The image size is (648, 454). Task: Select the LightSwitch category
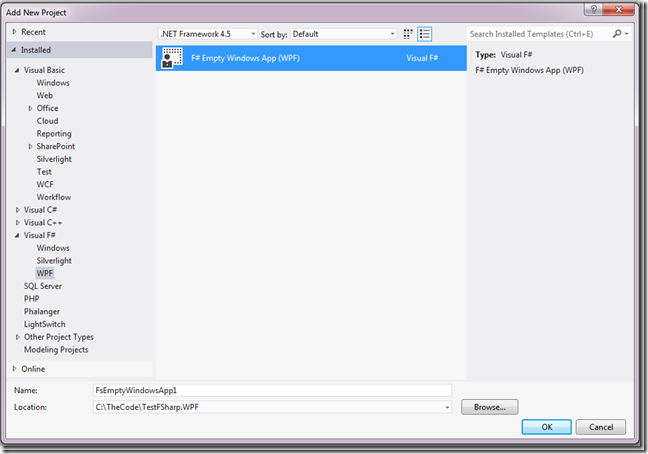[x=44, y=324]
